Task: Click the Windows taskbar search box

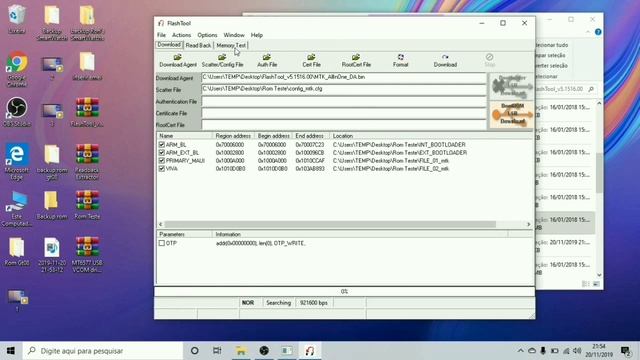Action: (102, 351)
